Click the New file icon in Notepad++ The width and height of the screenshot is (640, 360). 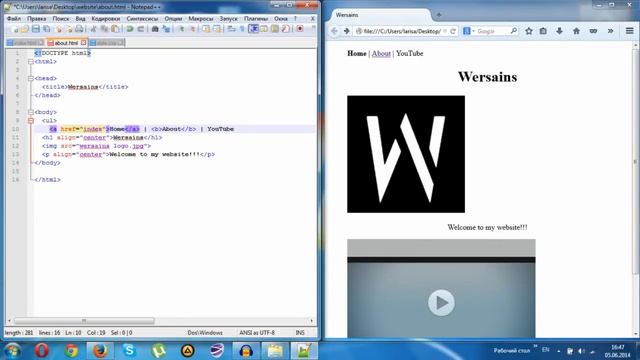pos(15,29)
